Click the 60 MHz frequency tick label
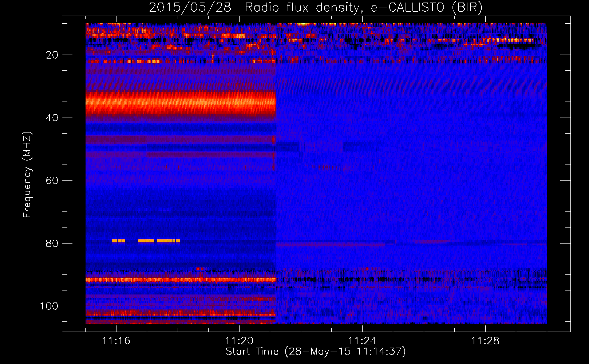Viewport: 589px width, 364px height. pos(52,181)
